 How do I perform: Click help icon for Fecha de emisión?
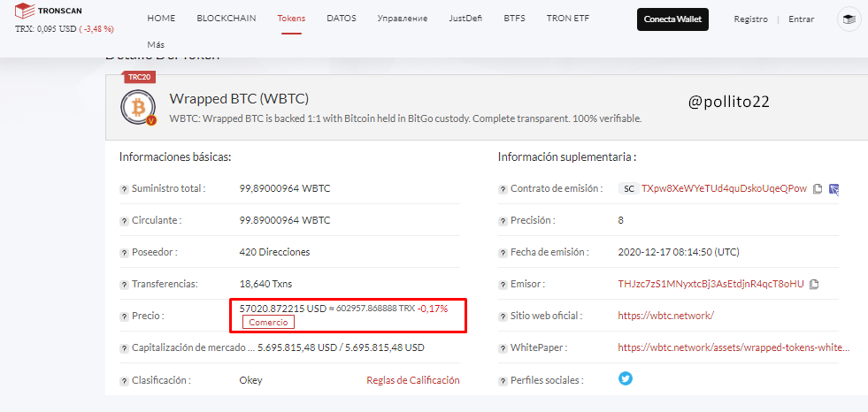pos(503,253)
